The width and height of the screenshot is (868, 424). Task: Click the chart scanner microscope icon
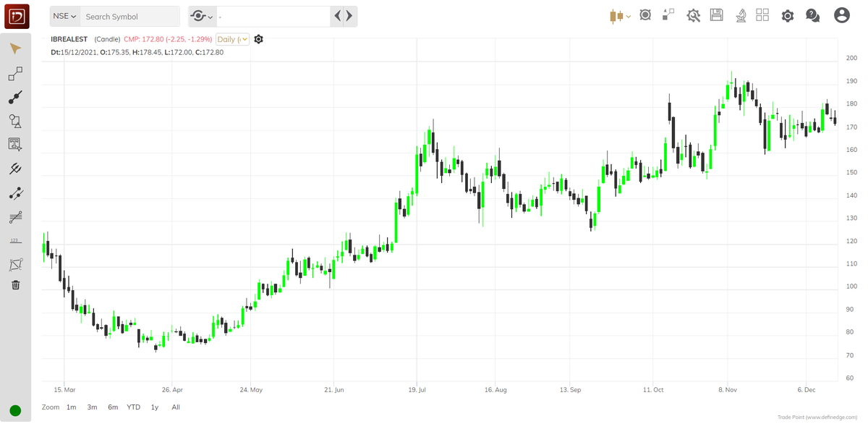point(741,14)
